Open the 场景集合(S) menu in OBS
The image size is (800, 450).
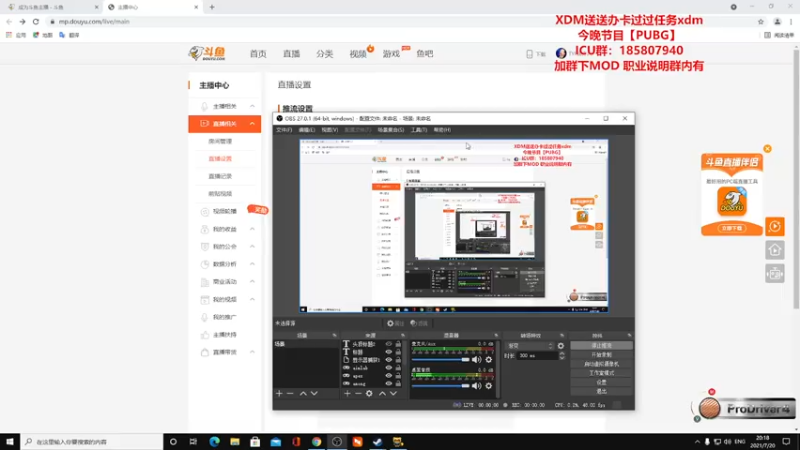click(x=391, y=130)
